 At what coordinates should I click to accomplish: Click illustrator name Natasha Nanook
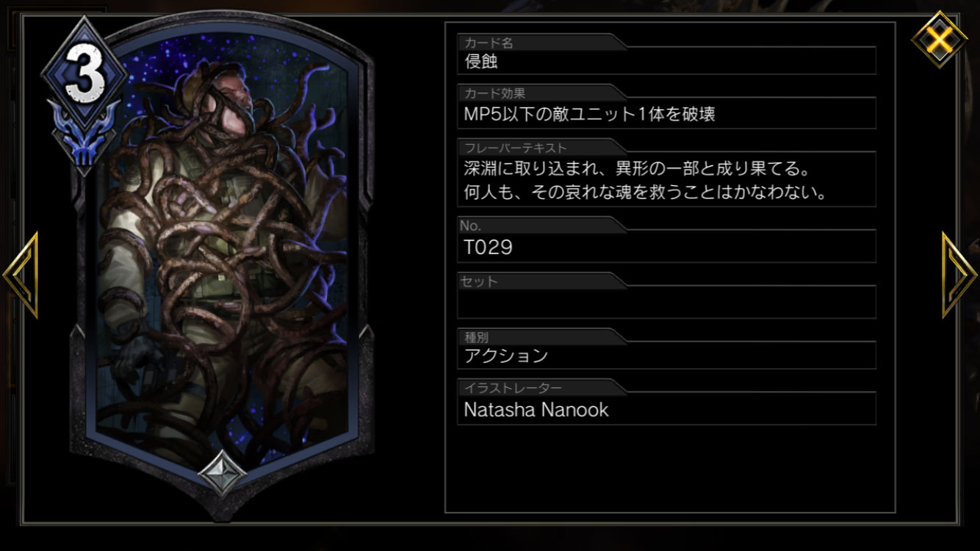(536, 410)
